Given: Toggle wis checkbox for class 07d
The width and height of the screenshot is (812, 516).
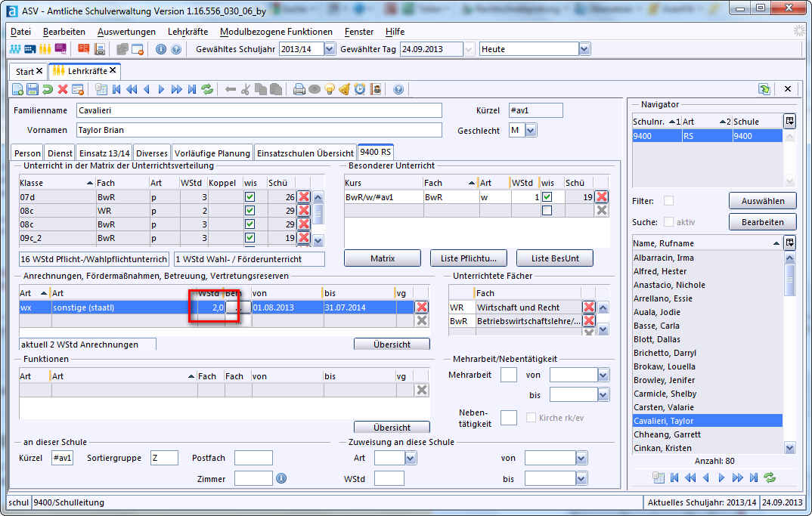Looking at the screenshot, I should coord(249,196).
